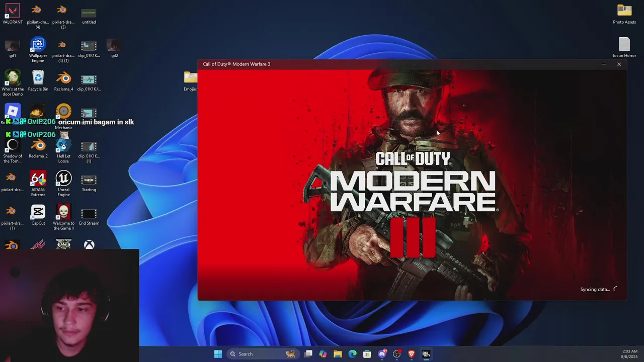This screenshot has width=644, height=362.
Task: Open the Jocuri Horror text file
Action: tap(624, 48)
